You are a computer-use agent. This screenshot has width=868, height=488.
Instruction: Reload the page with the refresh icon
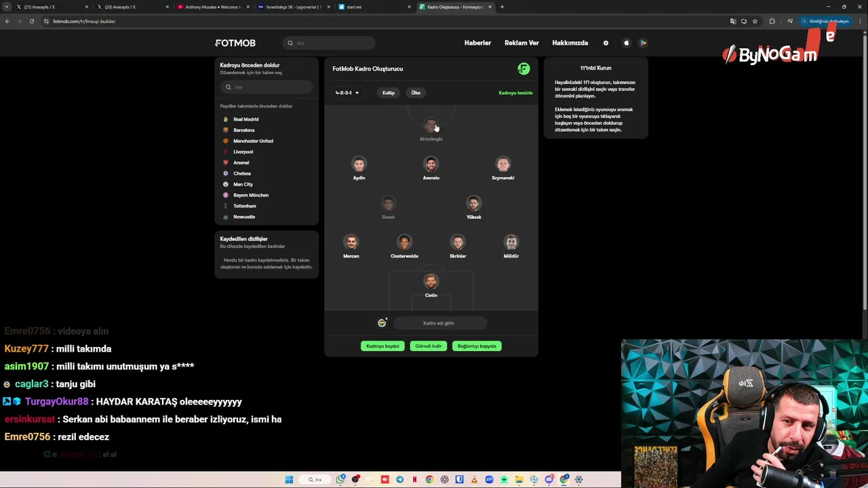[x=31, y=21]
